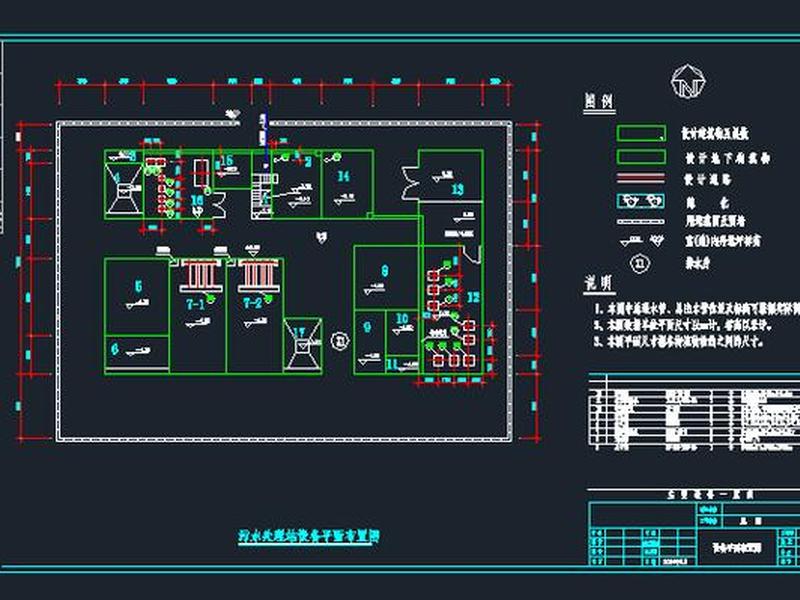Click the room label "14"
The width and height of the screenshot is (800, 600).
344,177
